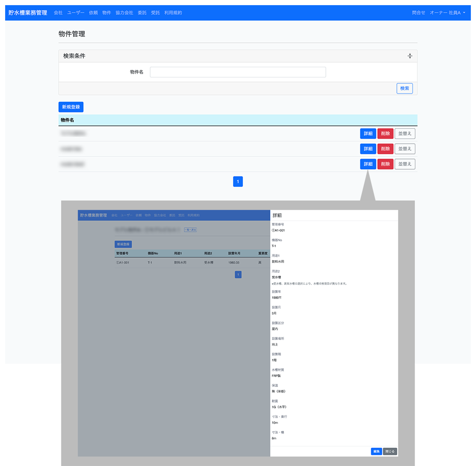Click the 10m 寸法・奥行 value in the detail panel
Viewport: 476px width, 466px height.
[x=275, y=423]
